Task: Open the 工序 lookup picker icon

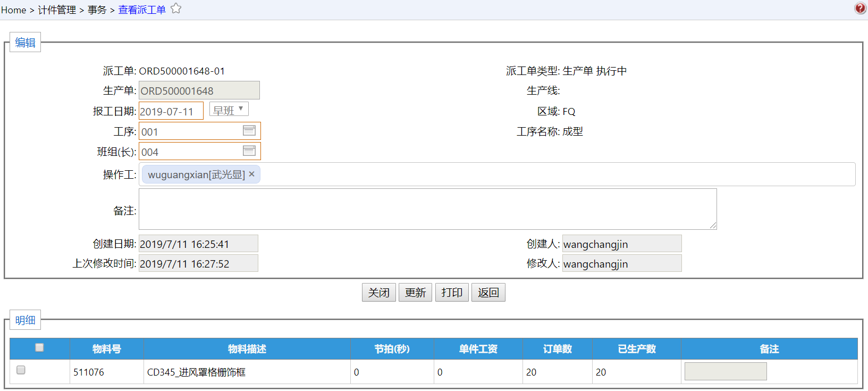Action: click(x=249, y=130)
